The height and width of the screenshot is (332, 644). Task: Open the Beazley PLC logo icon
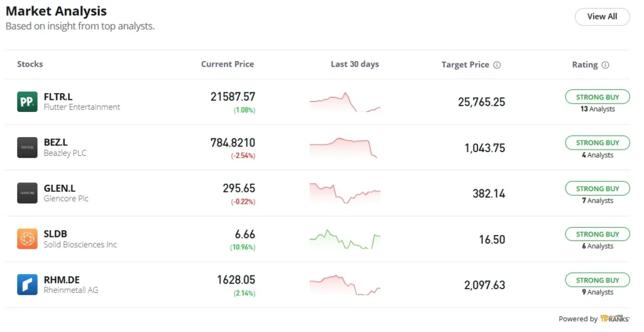point(27,148)
